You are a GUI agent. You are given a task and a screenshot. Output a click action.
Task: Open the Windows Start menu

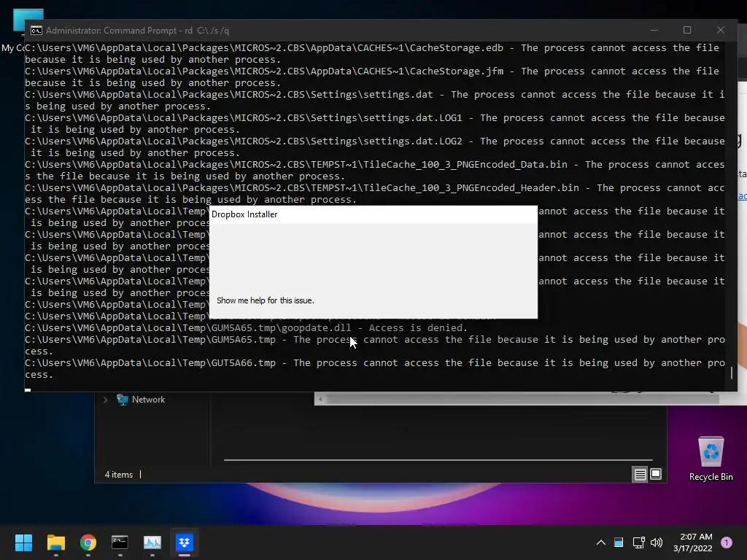point(23,542)
